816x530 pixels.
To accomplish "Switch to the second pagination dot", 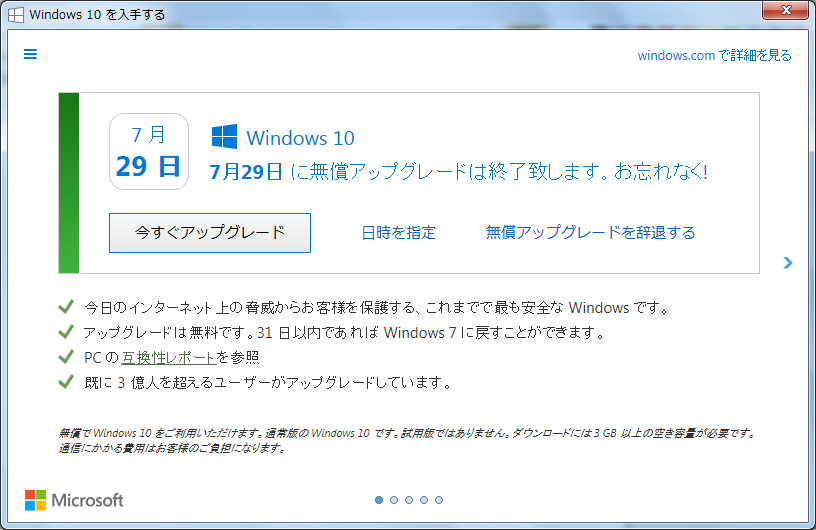I will pyautogui.click(x=394, y=500).
